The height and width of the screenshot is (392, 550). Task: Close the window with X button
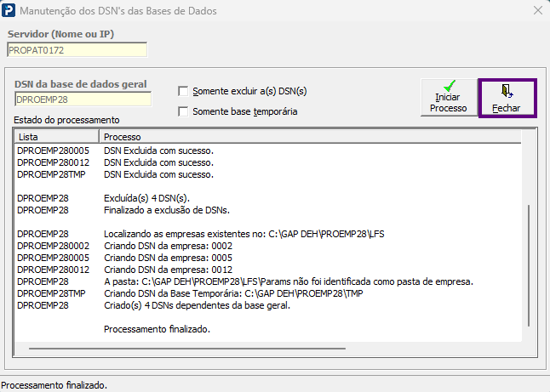538,10
